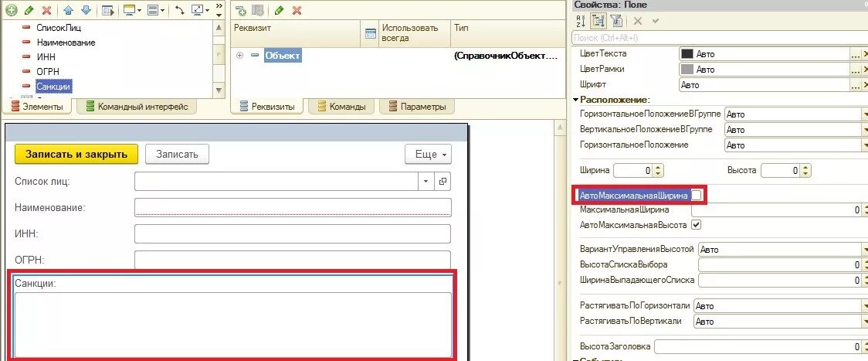Click the ellipsis button for ЦветТекста
This screenshot has width=868, height=361.
coord(856,54)
